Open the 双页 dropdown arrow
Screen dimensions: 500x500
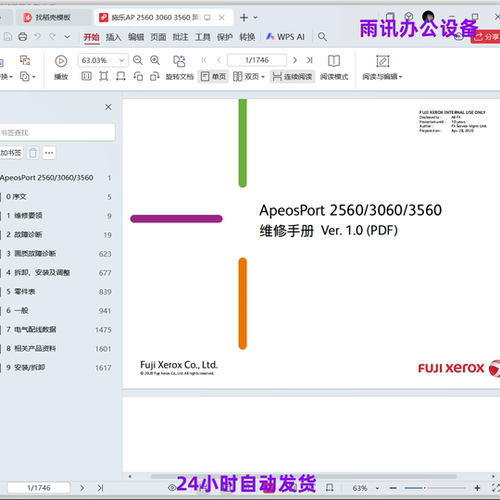coord(263,77)
